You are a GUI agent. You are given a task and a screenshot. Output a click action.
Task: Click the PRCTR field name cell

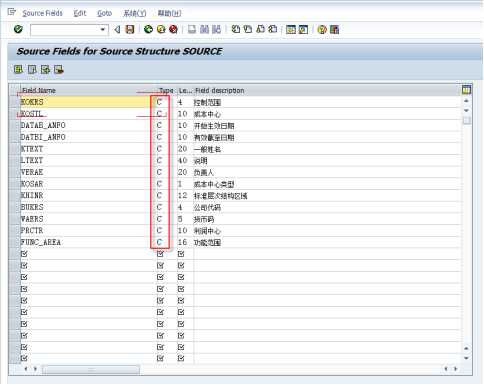tap(86, 230)
